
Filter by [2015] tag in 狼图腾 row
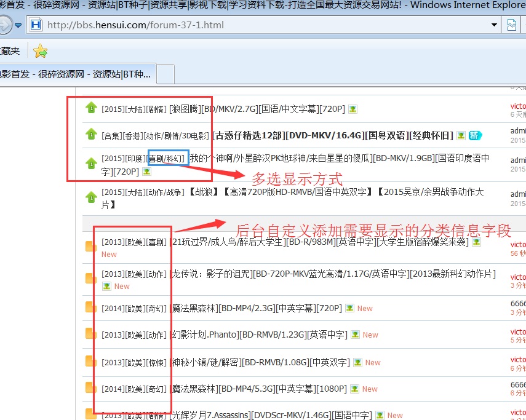tap(113, 109)
